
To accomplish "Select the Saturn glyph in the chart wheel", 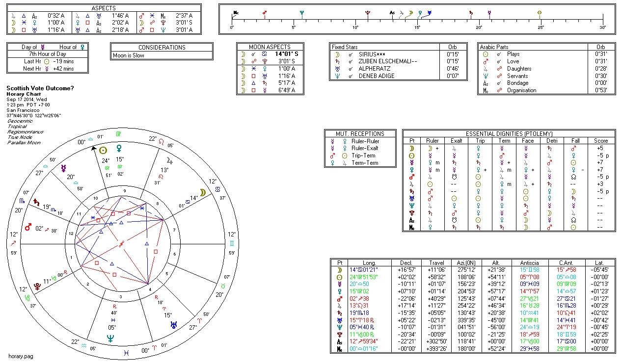I will pos(36,202).
